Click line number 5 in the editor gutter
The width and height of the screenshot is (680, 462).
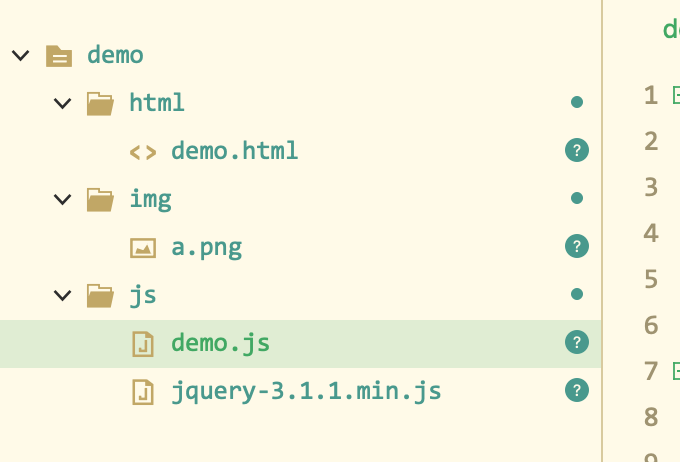(651, 279)
